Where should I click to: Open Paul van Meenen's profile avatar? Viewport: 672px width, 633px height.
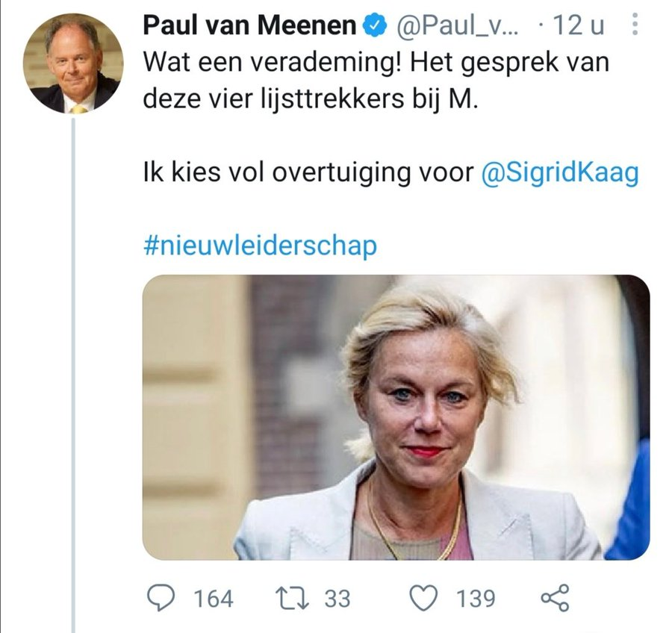73,63
